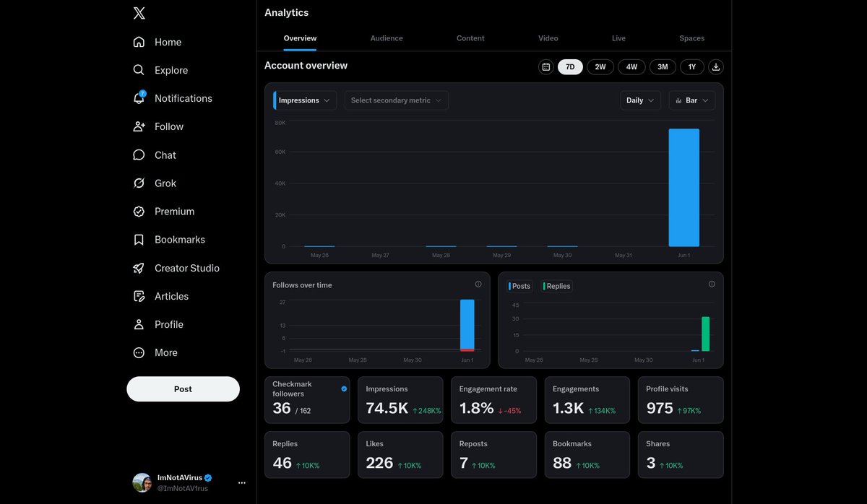Open the Grok icon
The width and height of the screenshot is (867, 504).
pyautogui.click(x=139, y=183)
